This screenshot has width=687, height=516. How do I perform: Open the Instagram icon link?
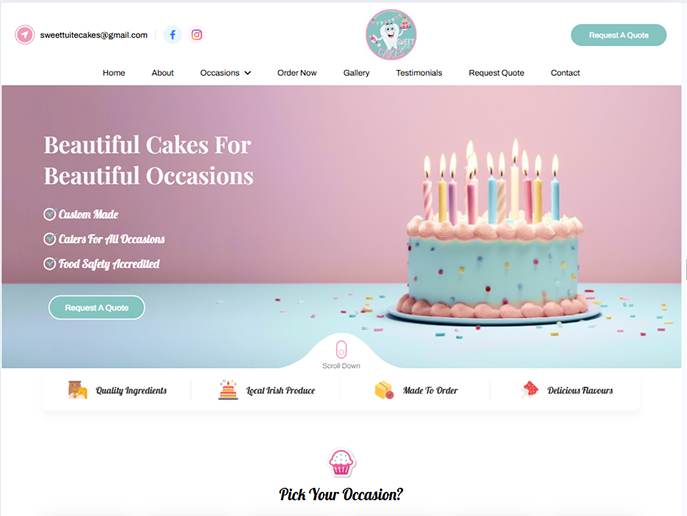point(197,35)
